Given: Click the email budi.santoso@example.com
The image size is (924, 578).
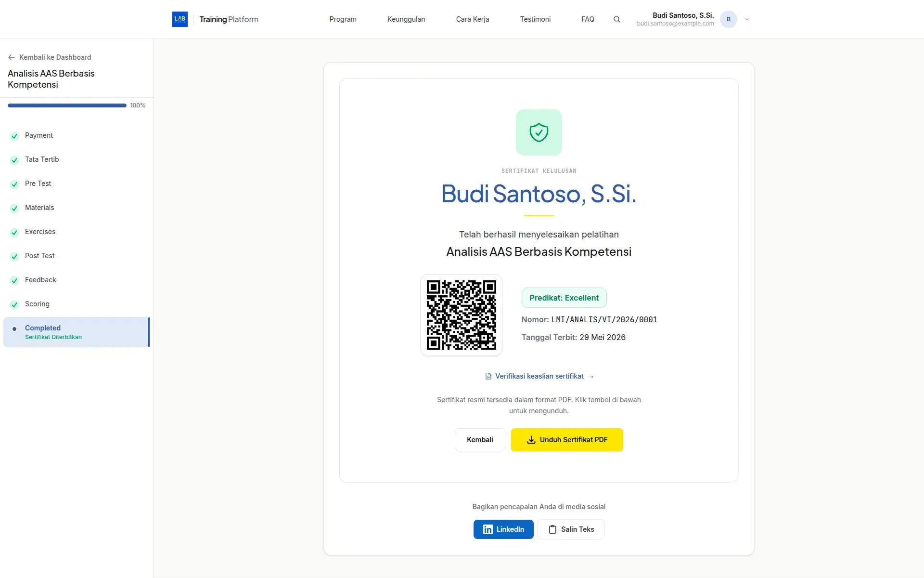Looking at the screenshot, I should (675, 24).
